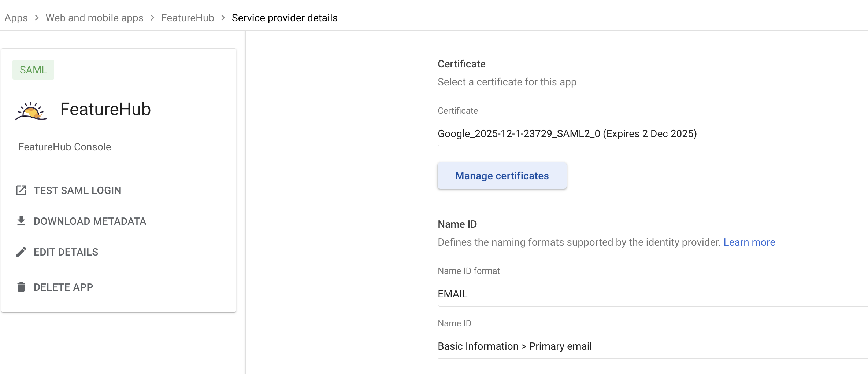Click the open-in-new-window icon beside TEST SAML LOGIN
The height and width of the screenshot is (374, 868).
coord(21,190)
